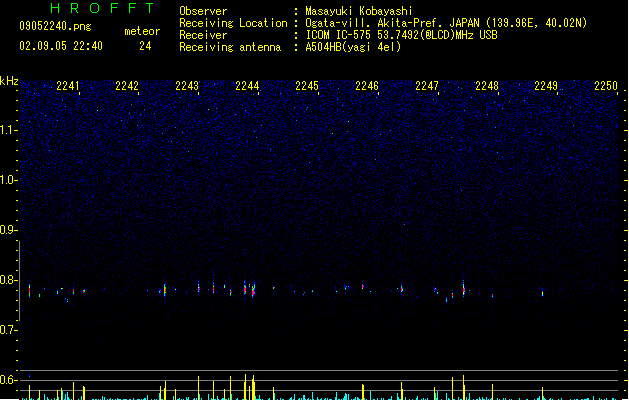
Task: Click time marker 2248
Action: [487, 86]
